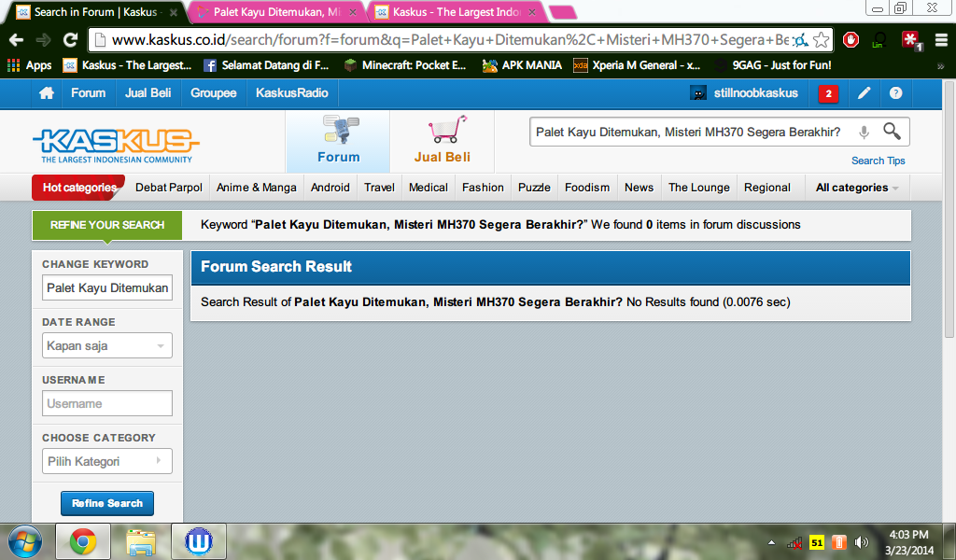Image resolution: width=956 pixels, height=560 pixels.
Task: Click the volume speaker tray icon
Action: tap(862, 542)
